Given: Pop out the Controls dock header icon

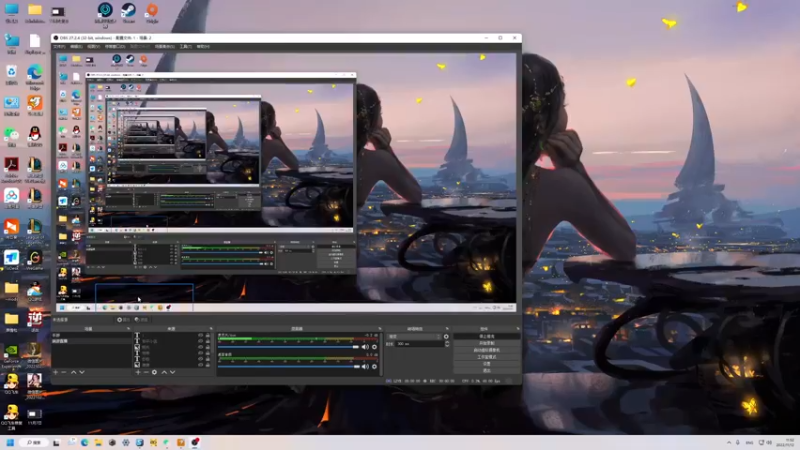Looking at the screenshot, I should click(517, 329).
